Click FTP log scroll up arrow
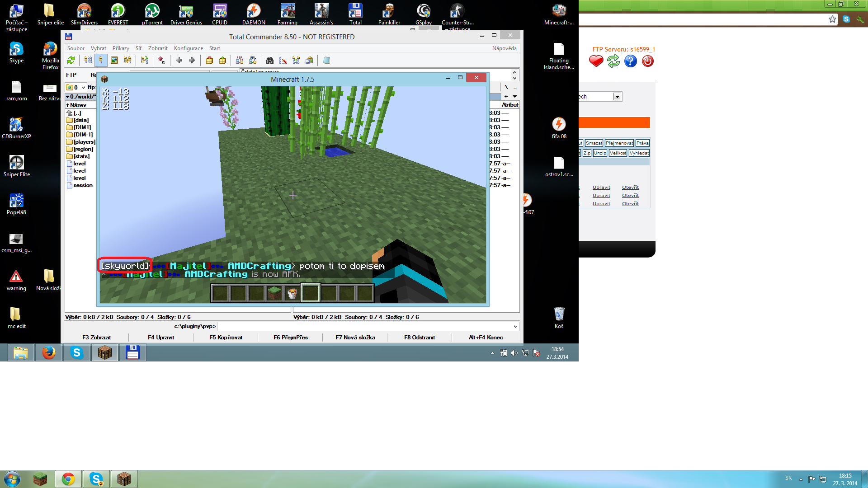 pyautogui.click(x=514, y=72)
